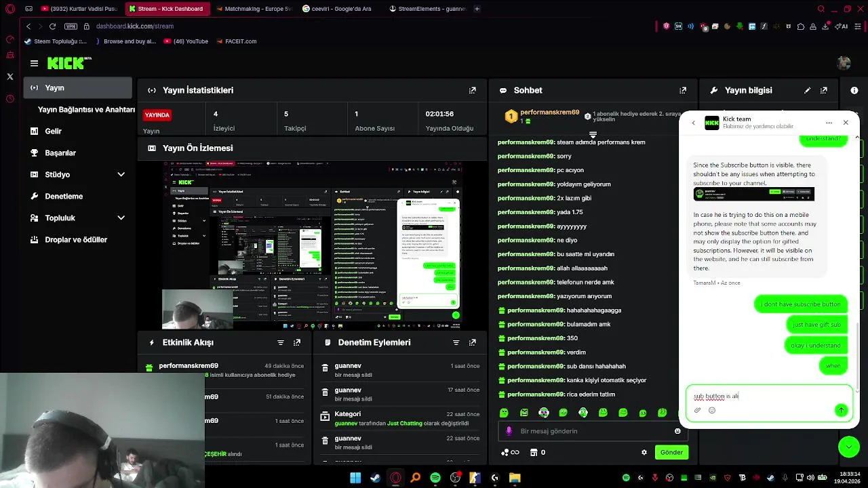Switch to StreamElements browser tab
The width and height of the screenshot is (868, 488).
pos(427,9)
